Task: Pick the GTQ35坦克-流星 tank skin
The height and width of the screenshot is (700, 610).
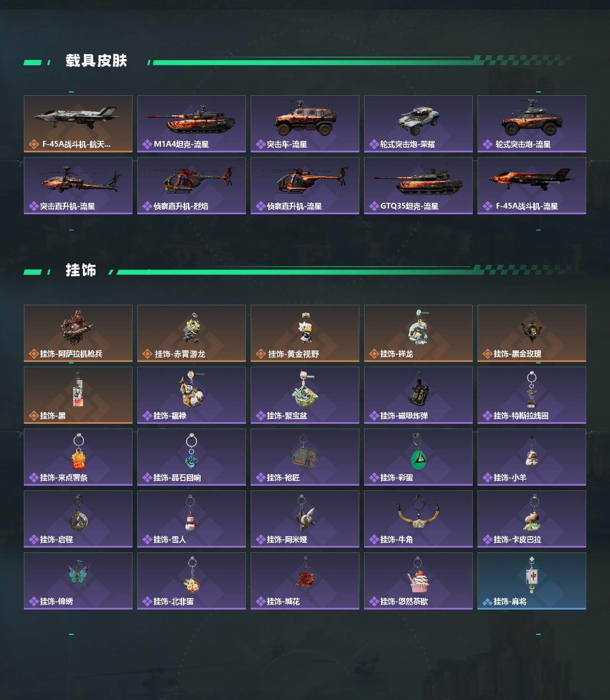Action: coord(418,186)
